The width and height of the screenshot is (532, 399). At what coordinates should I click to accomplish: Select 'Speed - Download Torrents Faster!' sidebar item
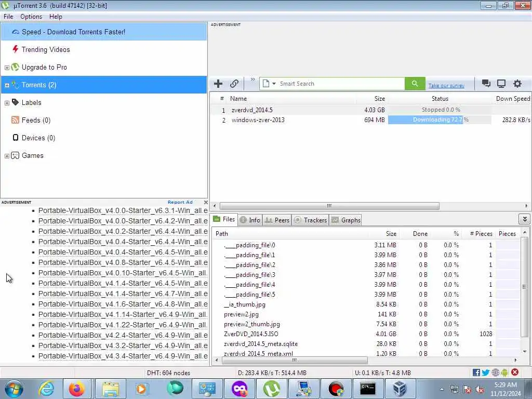[x=104, y=32]
